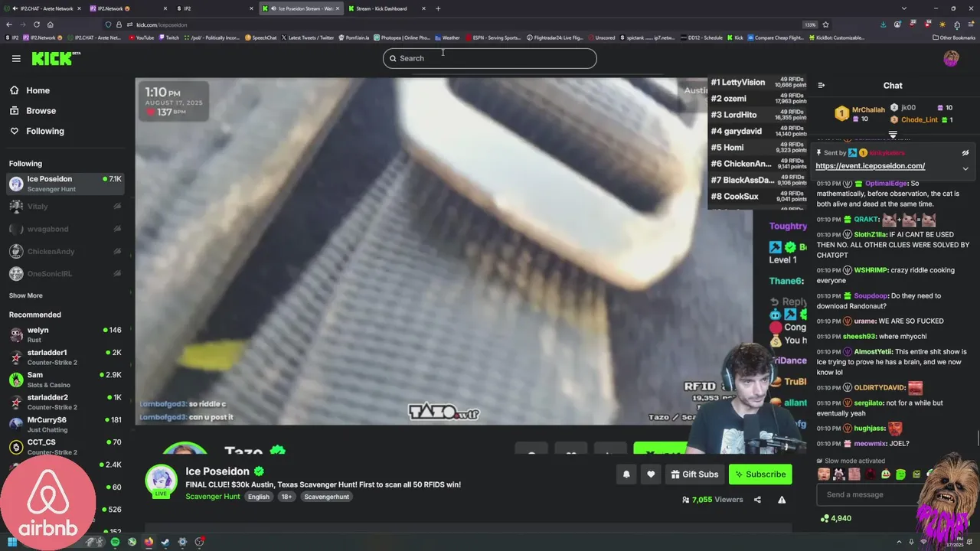Click the browser back arrow
This screenshot has height=551, width=980.
click(x=9, y=24)
